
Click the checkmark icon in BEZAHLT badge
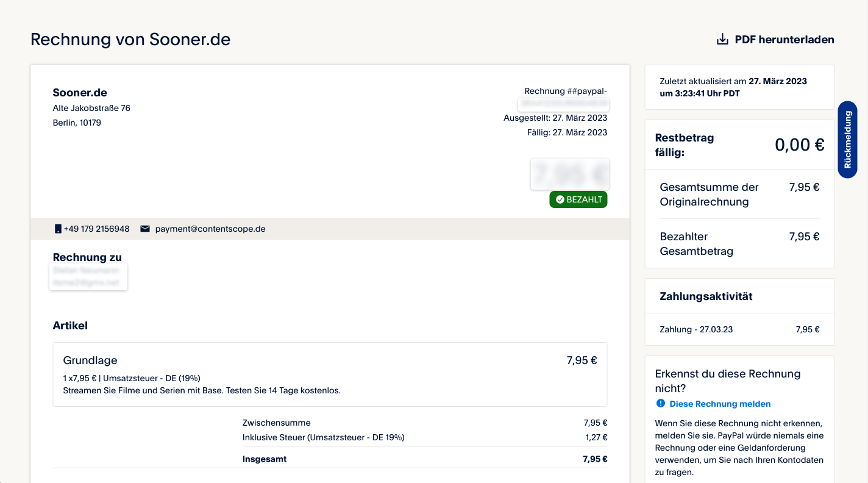click(x=560, y=199)
